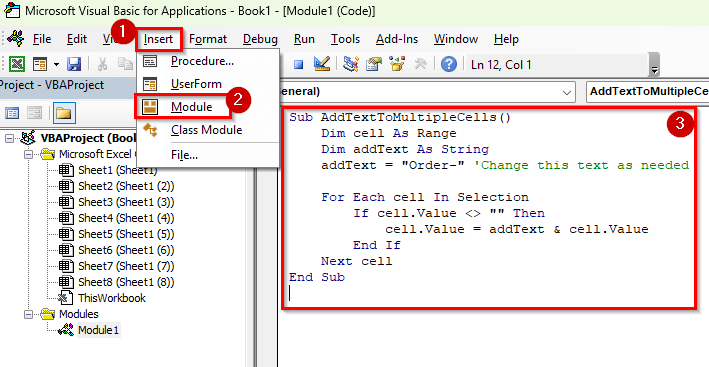709x367 pixels.
Task: Open the Tools menu
Action: point(345,39)
